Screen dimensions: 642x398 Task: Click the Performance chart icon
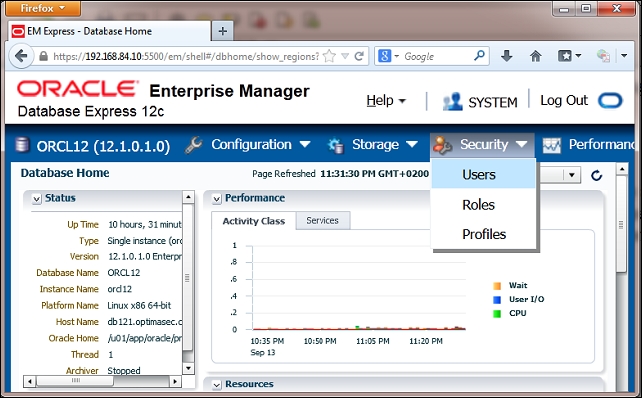click(552, 145)
